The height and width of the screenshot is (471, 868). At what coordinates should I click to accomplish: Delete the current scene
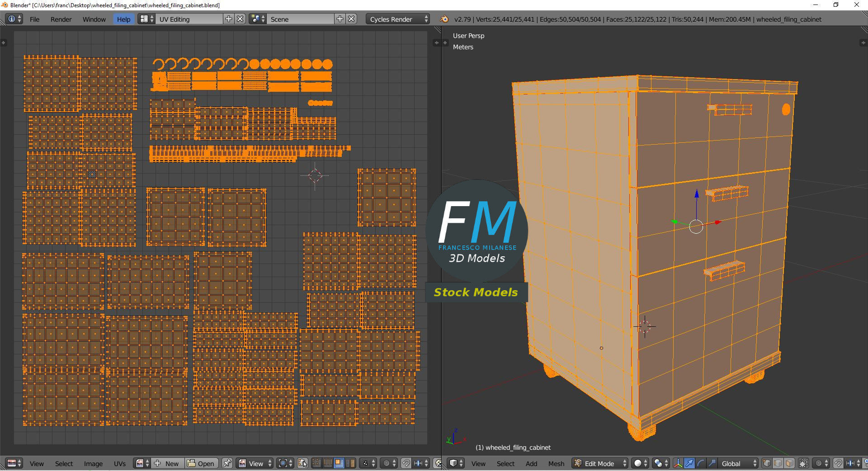point(352,19)
